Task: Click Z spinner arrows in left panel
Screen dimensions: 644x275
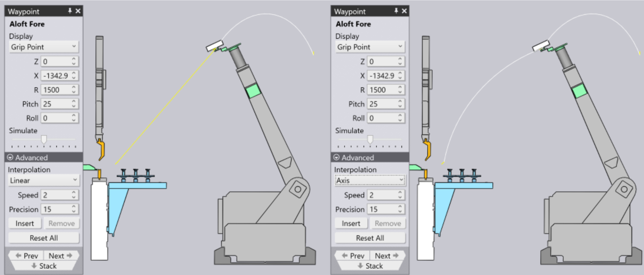Action: [x=74, y=61]
